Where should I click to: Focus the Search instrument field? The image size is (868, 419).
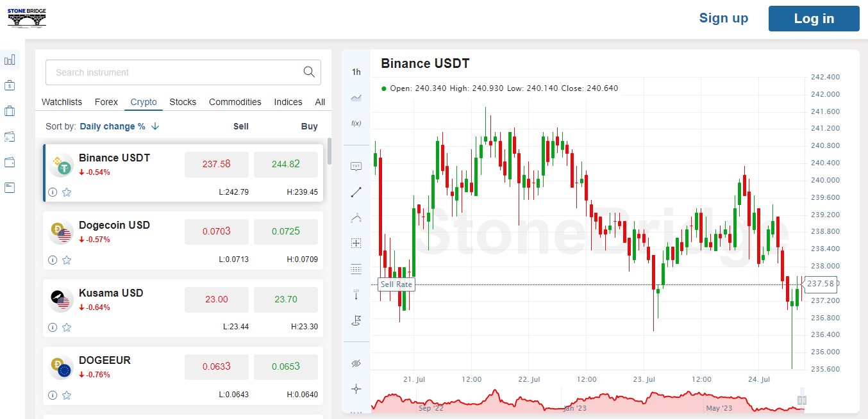183,72
